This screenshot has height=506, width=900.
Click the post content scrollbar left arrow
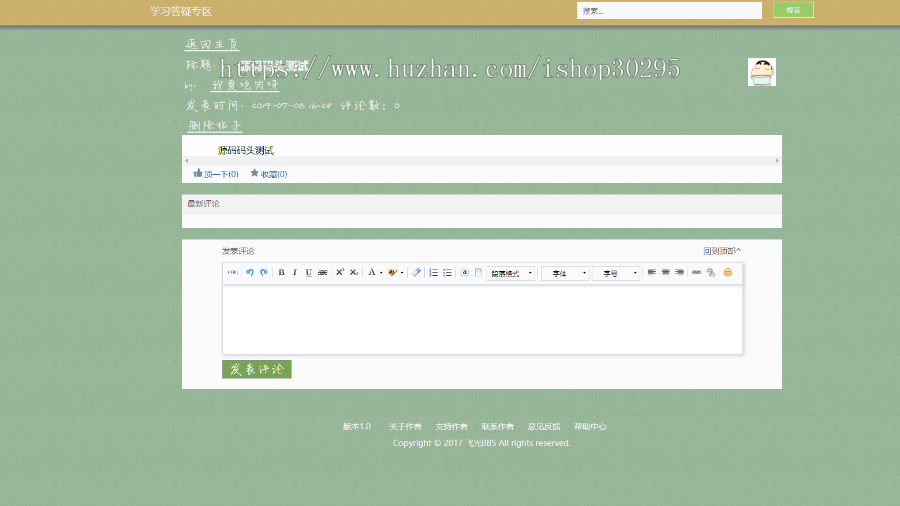point(187,161)
